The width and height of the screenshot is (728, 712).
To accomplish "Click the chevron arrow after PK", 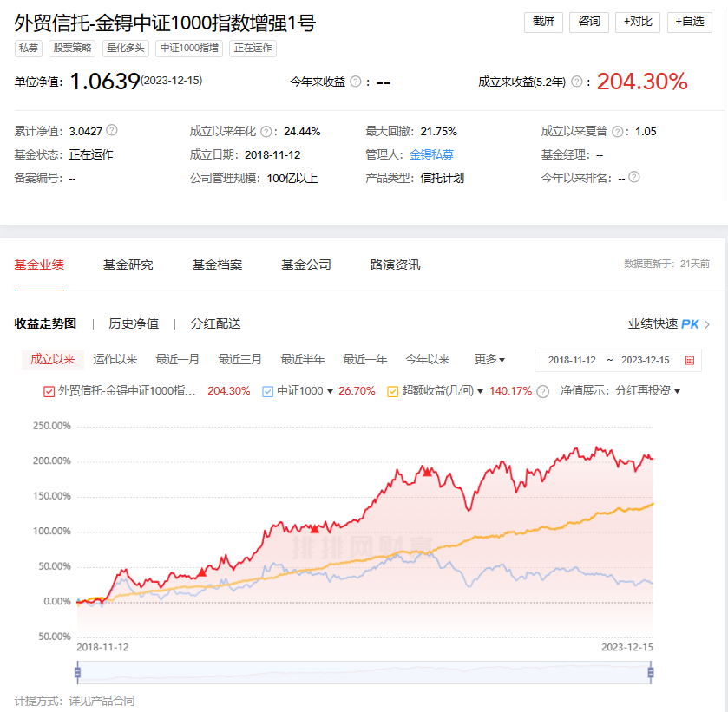I will (706, 324).
